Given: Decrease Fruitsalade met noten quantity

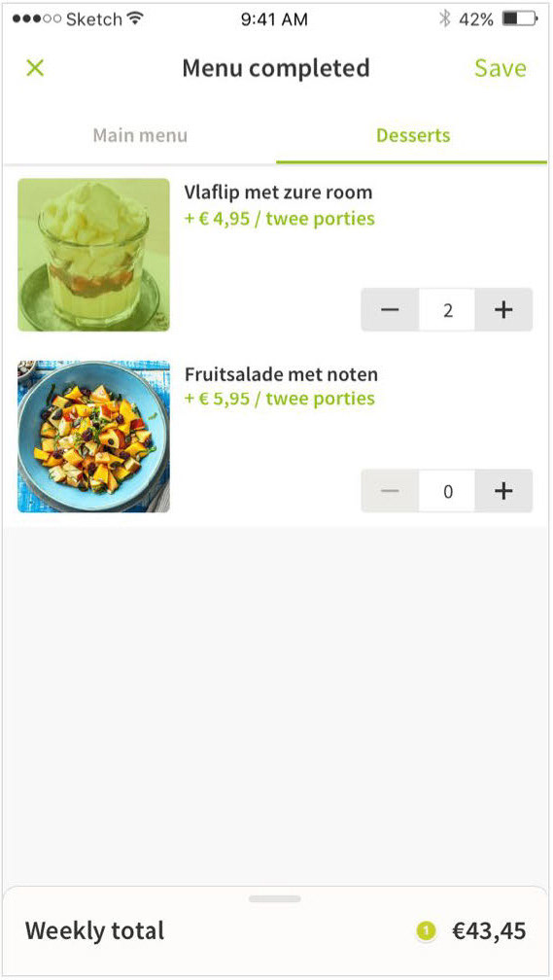Looking at the screenshot, I should [390, 491].
